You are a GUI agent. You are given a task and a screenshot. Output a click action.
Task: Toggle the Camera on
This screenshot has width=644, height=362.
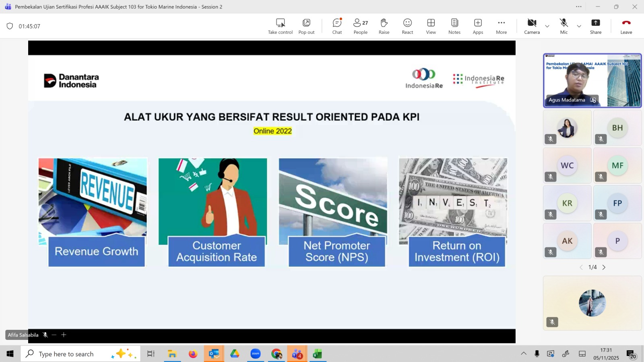[532, 26]
